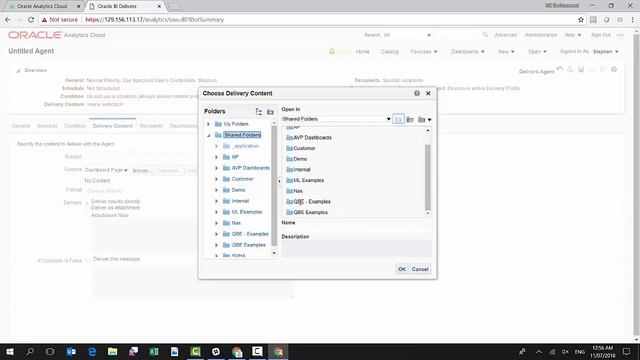Switch to the Condition agent tab
This screenshot has width=640, height=360.
[75, 126]
